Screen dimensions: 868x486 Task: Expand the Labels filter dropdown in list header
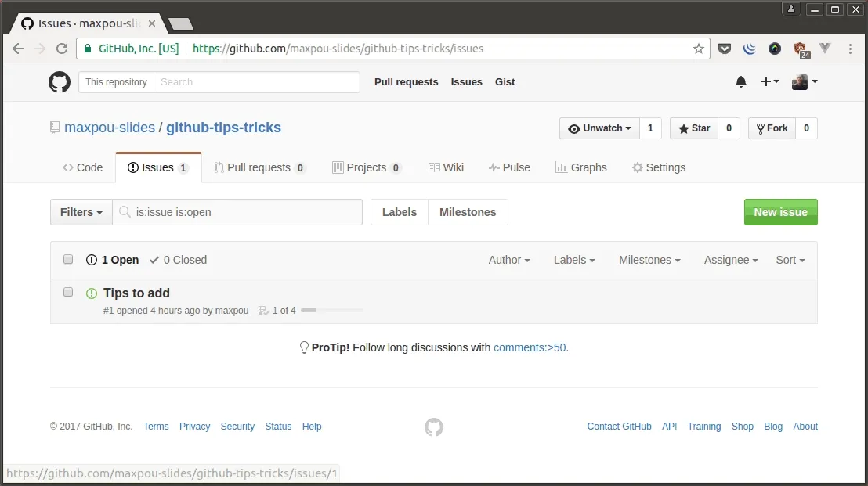574,260
